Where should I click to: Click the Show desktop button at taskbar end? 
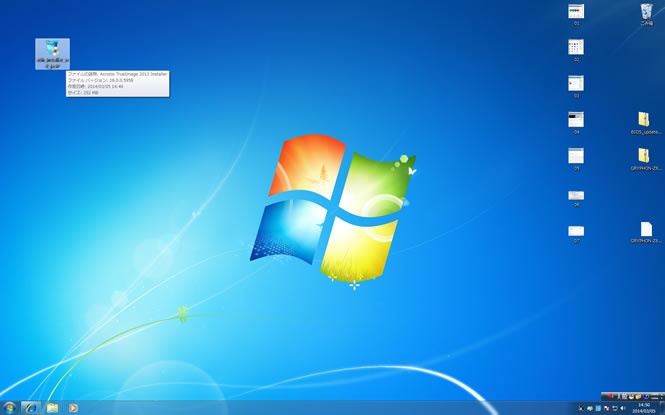tap(662, 408)
